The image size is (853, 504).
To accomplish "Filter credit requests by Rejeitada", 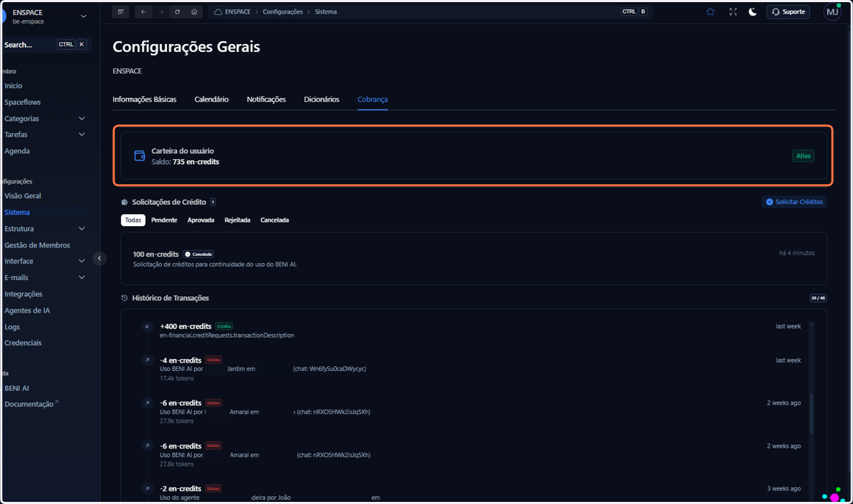I will pos(237,220).
